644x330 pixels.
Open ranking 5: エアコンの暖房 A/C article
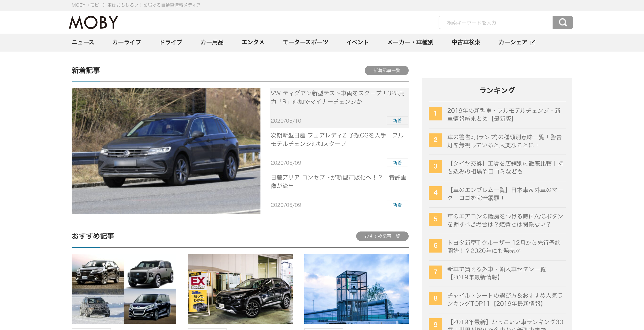click(x=505, y=220)
